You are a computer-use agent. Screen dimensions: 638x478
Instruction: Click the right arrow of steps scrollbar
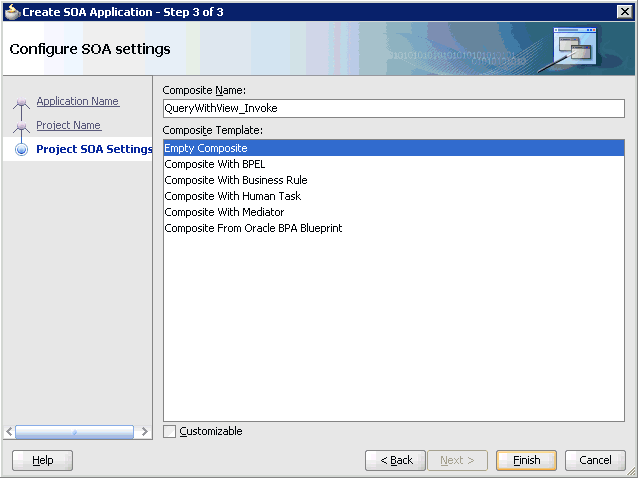point(144,432)
